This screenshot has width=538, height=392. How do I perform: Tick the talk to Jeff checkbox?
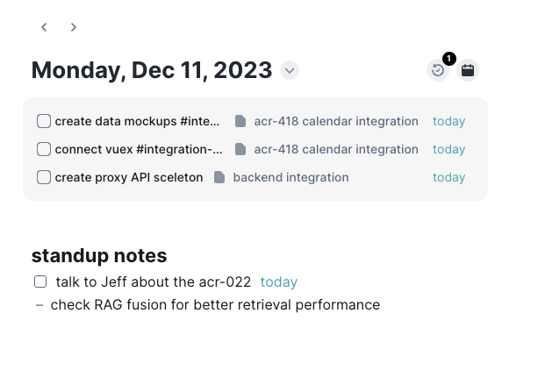pos(40,282)
